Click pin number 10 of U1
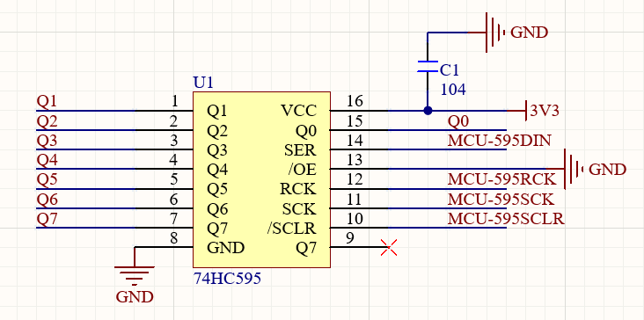The height and width of the screenshot is (320, 644). [x=355, y=219]
